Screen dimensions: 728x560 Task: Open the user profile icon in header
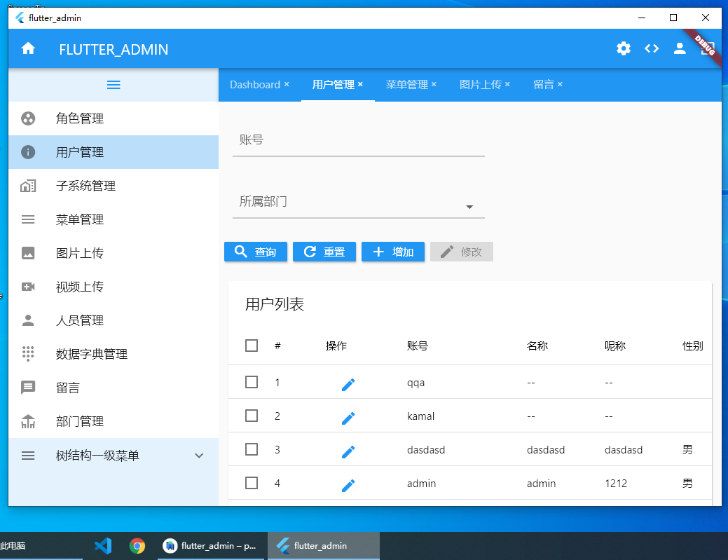point(680,48)
